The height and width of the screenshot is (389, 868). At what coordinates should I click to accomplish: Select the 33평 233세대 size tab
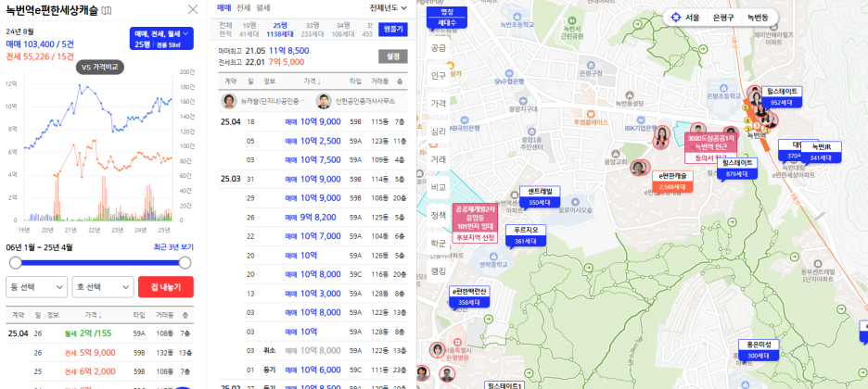pyautogui.click(x=313, y=30)
